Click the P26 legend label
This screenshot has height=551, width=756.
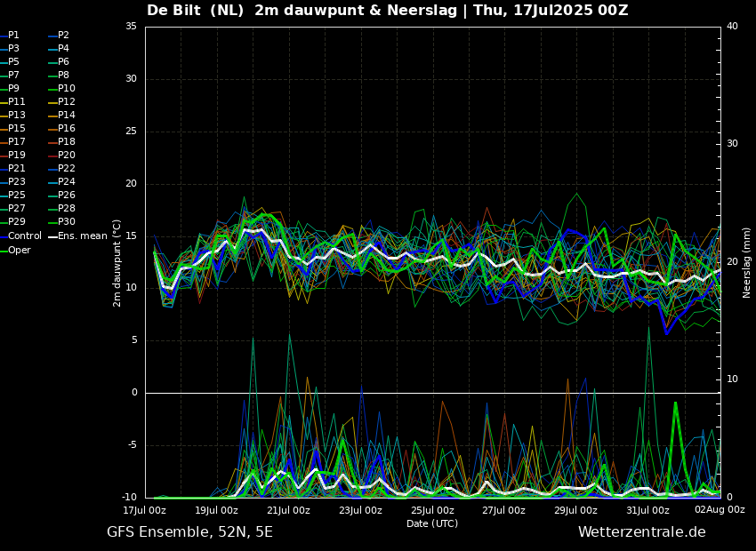coord(67,195)
